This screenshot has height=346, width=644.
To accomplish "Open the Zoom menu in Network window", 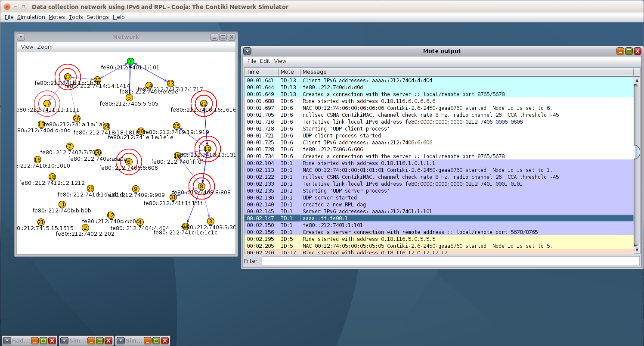I will [x=45, y=47].
